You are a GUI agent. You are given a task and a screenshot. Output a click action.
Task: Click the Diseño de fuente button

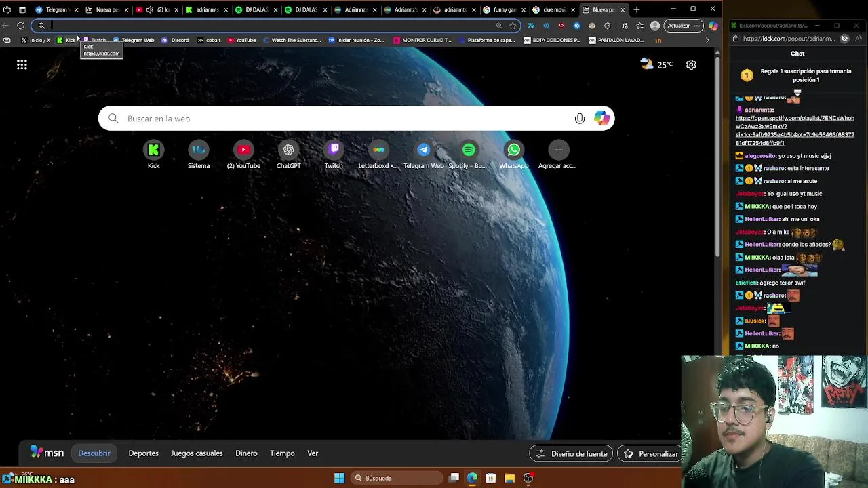tap(571, 453)
